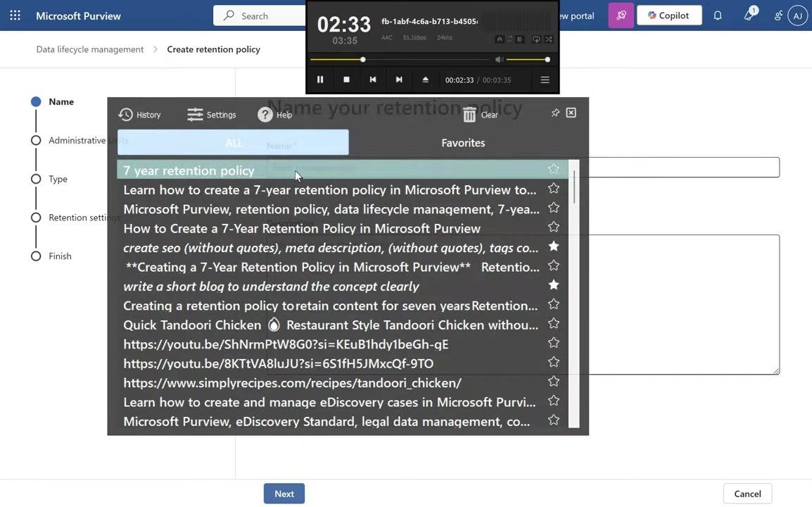Open the AJ account avatar
This screenshot has width=812, height=507.
click(x=797, y=15)
